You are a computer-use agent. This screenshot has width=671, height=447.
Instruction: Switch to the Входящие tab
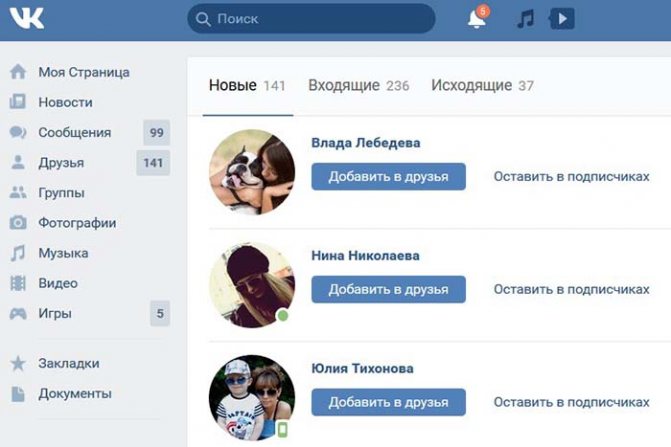(359, 86)
